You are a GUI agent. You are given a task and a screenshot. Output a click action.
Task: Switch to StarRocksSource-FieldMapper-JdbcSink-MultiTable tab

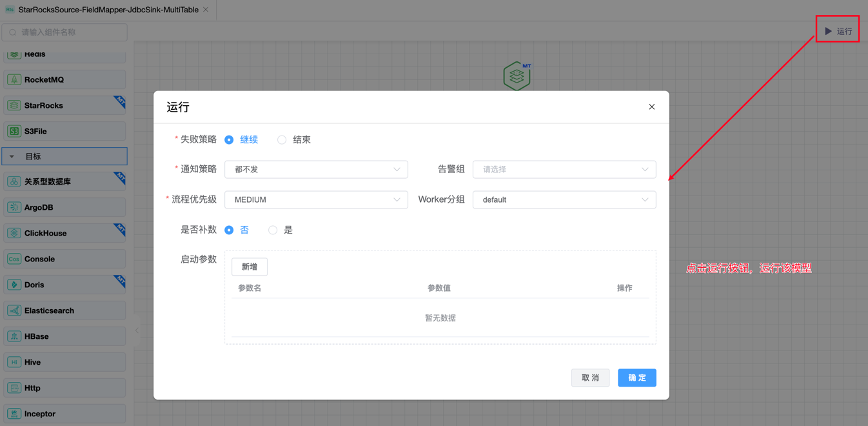click(108, 10)
